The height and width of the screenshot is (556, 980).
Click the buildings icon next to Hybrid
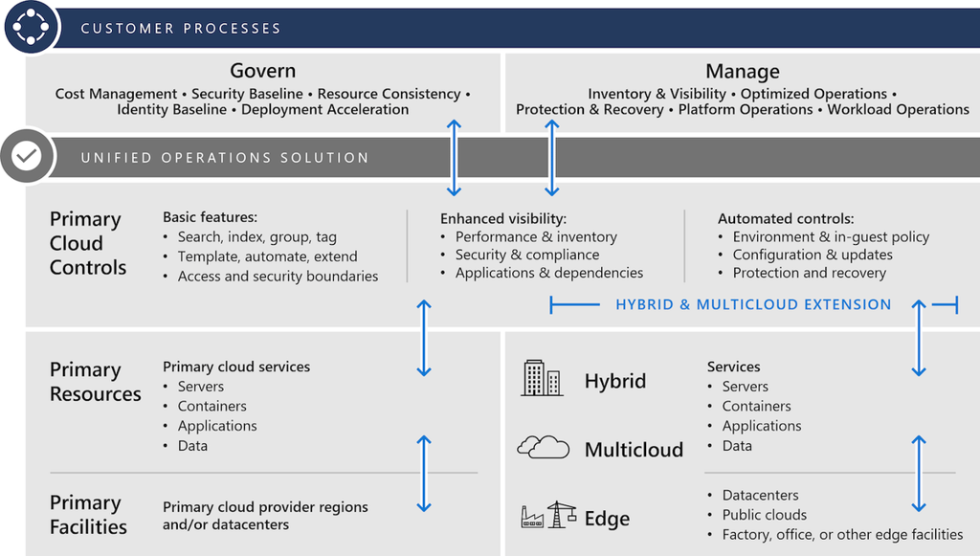click(542, 377)
